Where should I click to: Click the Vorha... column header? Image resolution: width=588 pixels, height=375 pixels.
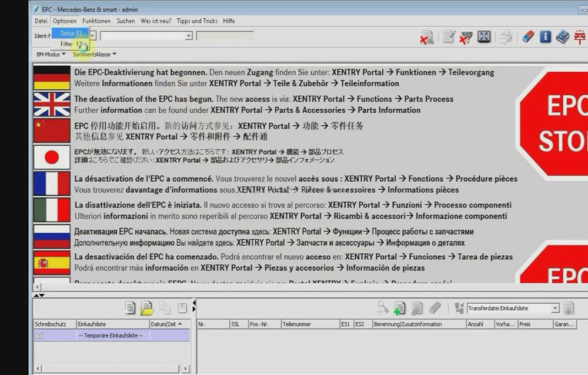click(506, 324)
